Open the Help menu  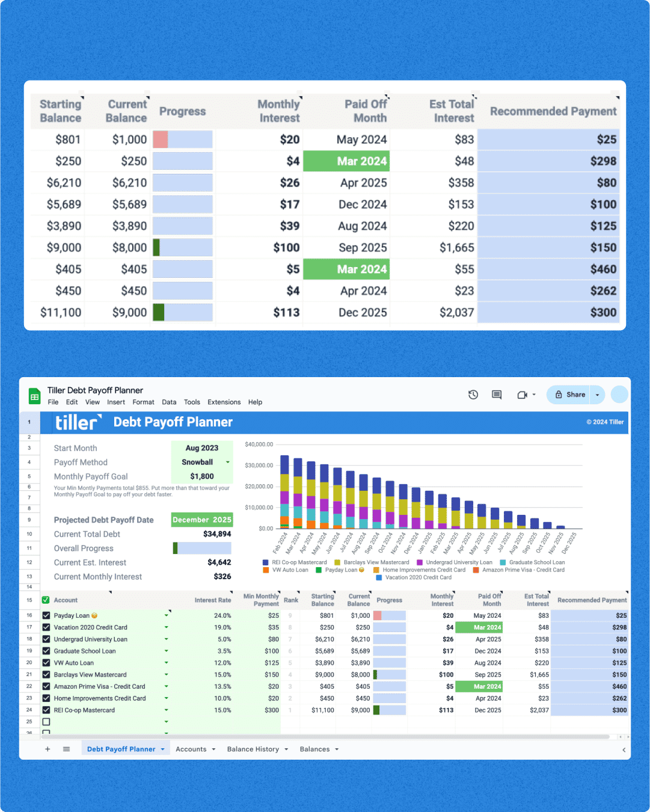255,402
